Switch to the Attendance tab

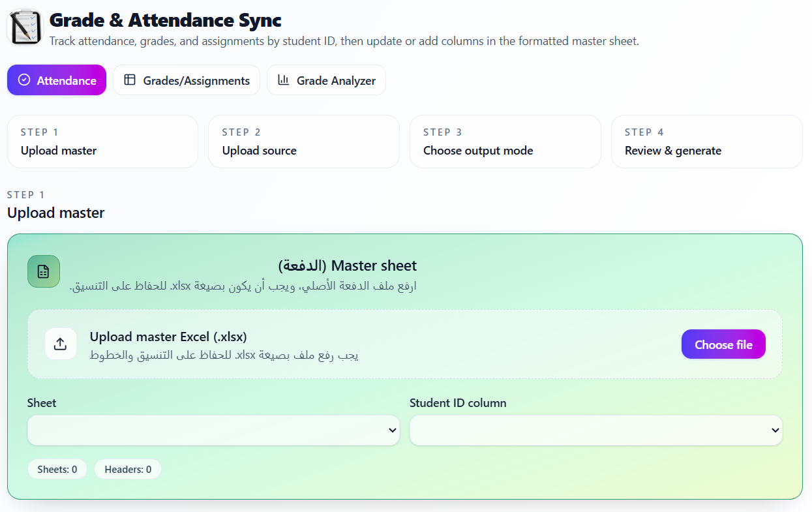point(57,80)
